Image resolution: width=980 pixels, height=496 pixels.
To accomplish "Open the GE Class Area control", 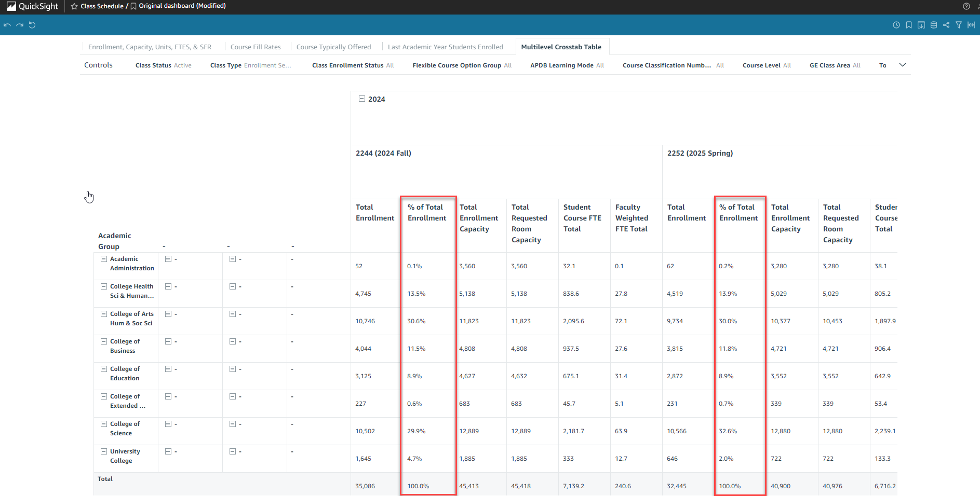I will pyautogui.click(x=835, y=65).
